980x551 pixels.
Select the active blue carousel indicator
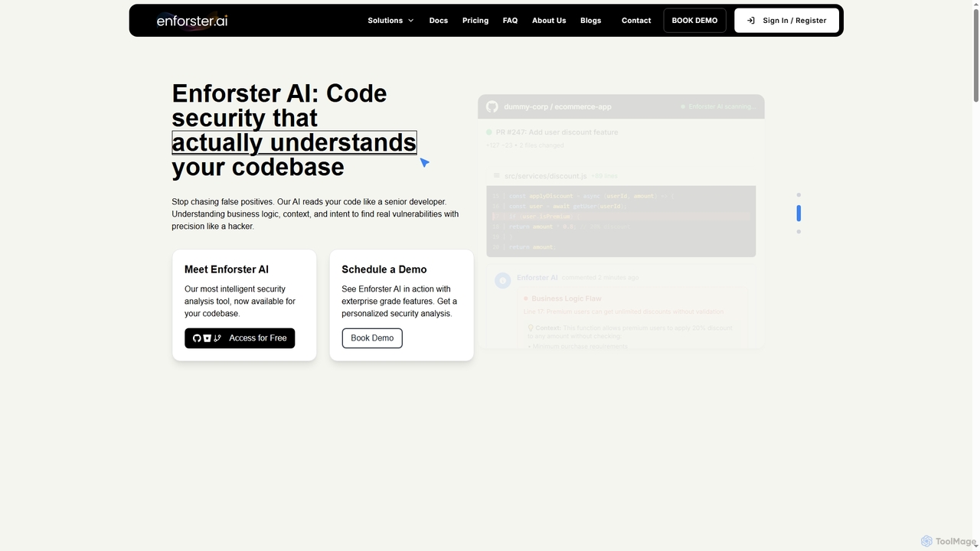799,213
